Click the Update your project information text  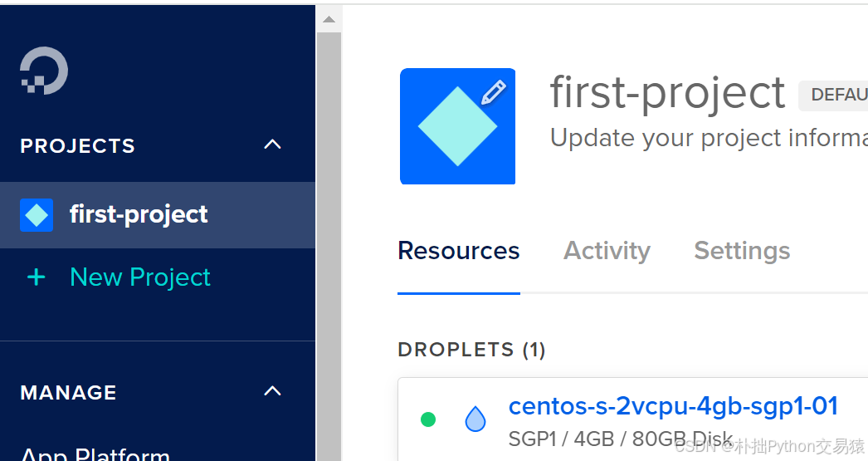pyautogui.click(x=709, y=138)
